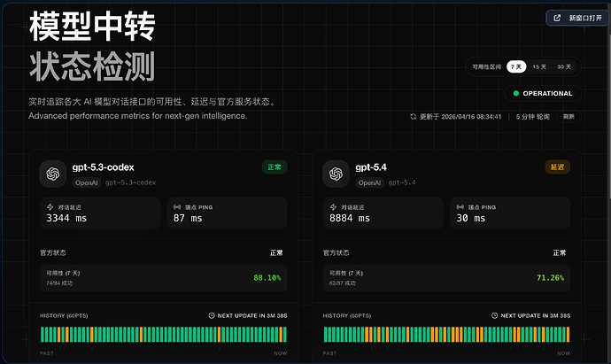
Task: Click the gpt-5.4 model title
Action: pos(371,167)
